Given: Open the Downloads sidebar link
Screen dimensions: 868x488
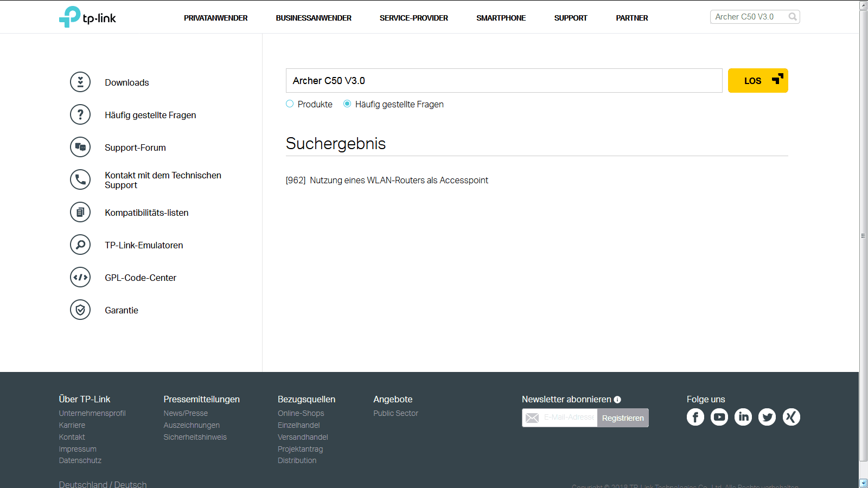Looking at the screenshot, I should tap(127, 82).
